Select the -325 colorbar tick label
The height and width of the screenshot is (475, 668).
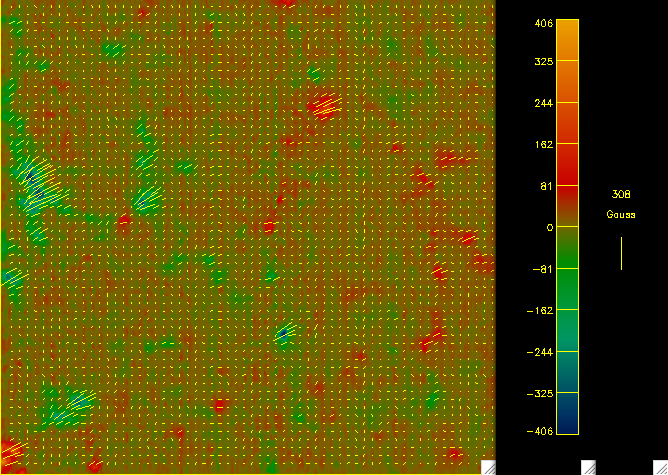(x=540, y=393)
